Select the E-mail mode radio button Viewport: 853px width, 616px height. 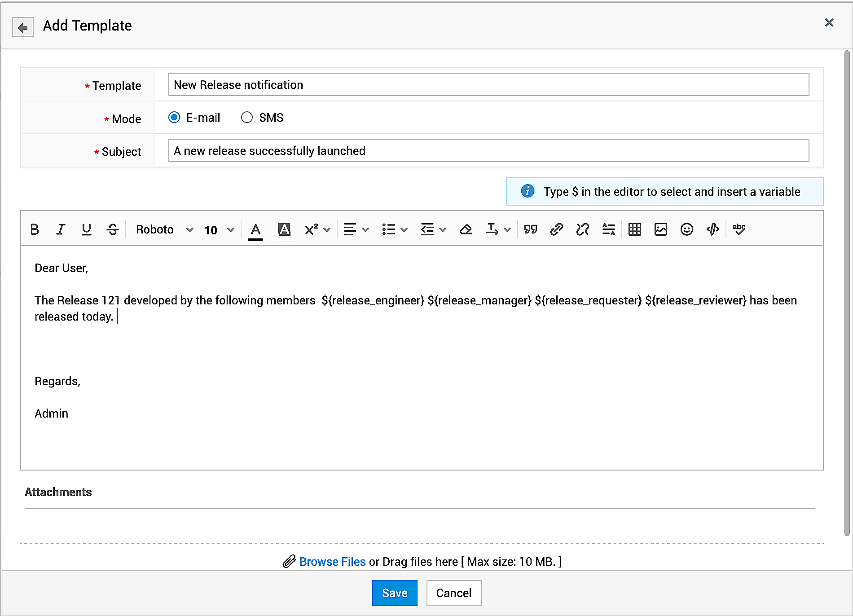174,118
